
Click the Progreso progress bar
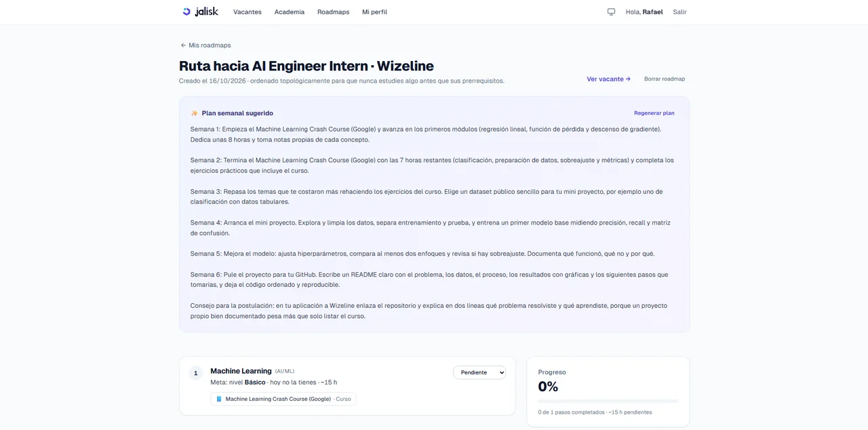point(608,402)
